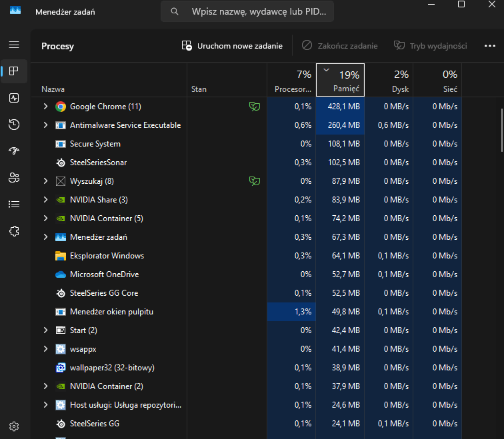
Task: Click the 428,1 MB memory cell for Chrome
Action: pos(340,107)
